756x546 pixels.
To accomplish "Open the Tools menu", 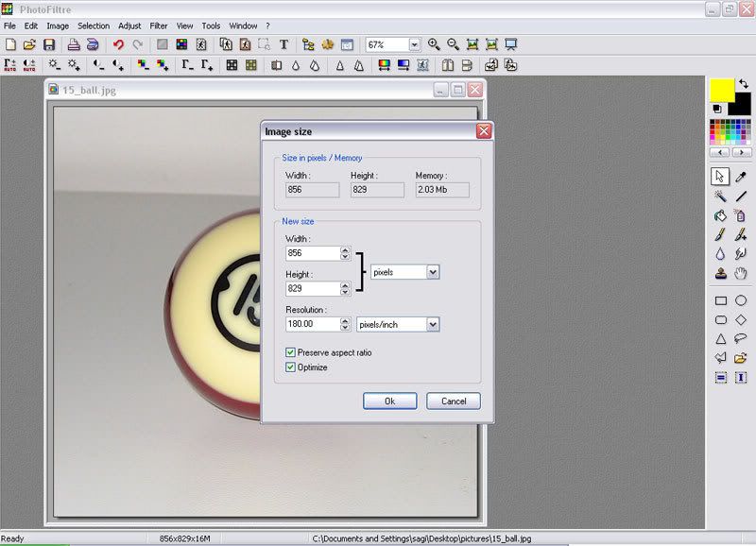I will [211, 26].
